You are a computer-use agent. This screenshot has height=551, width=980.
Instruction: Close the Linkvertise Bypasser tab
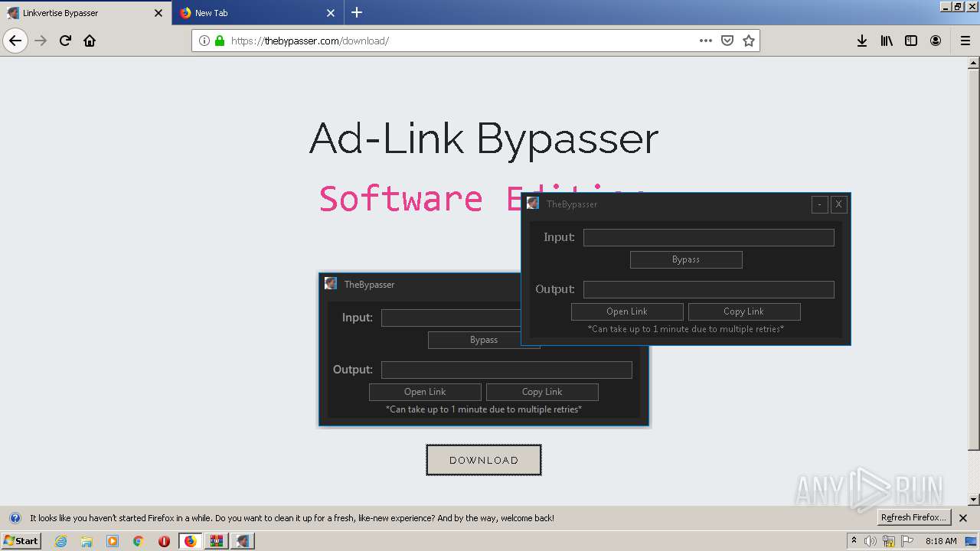click(x=158, y=13)
